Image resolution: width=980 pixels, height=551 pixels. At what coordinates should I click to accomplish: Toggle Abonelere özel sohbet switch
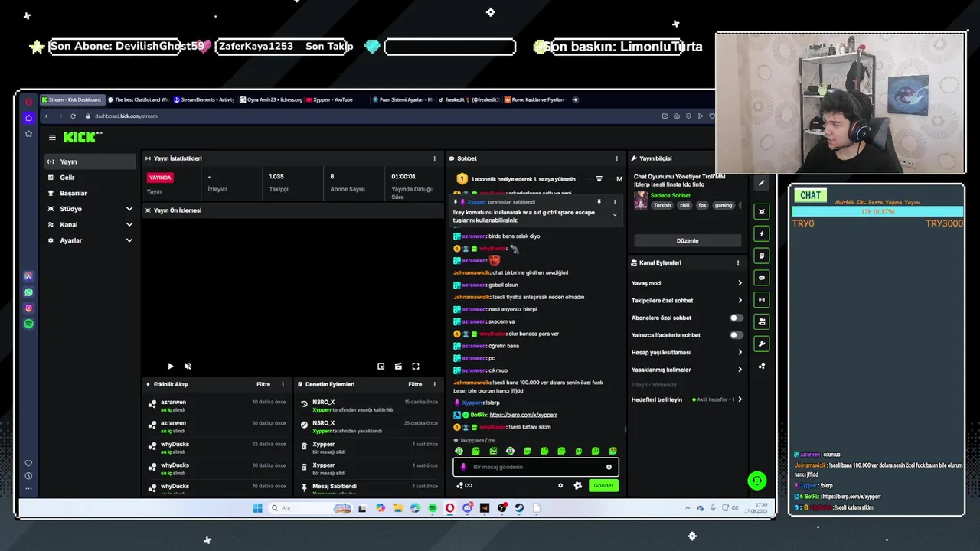tap(736, 318)
